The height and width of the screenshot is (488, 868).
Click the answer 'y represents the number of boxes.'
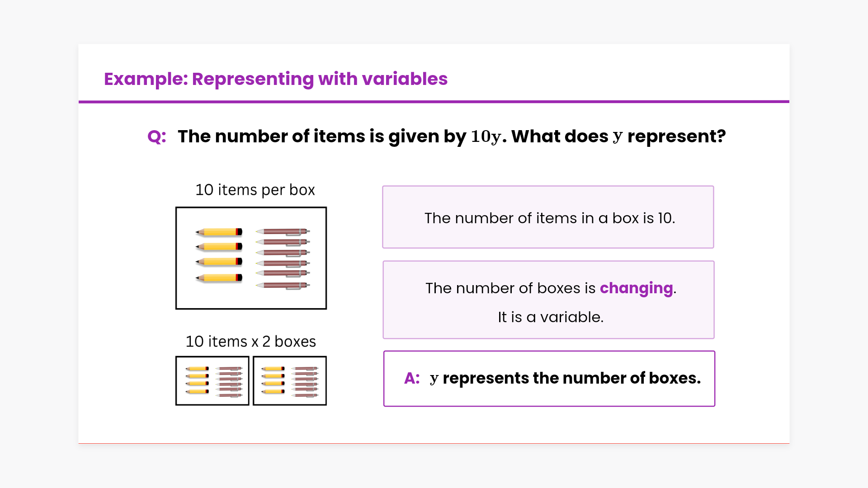tap(565, 378)
